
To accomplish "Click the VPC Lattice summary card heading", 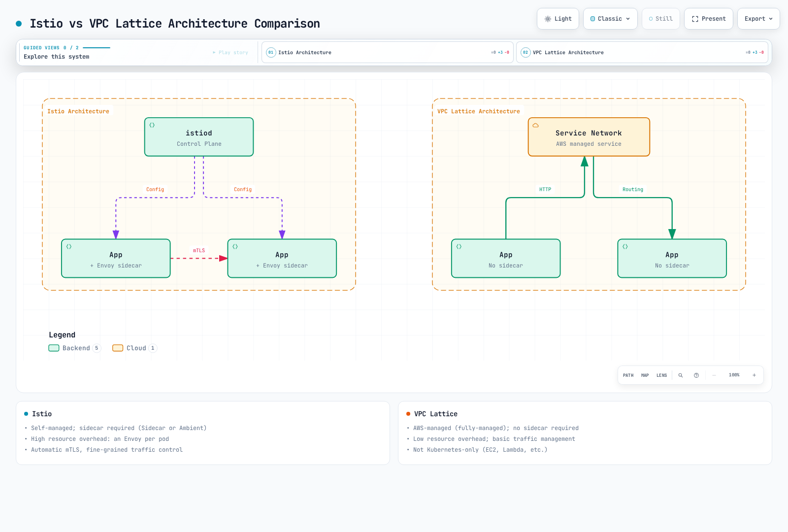I will tap(436, 414).
